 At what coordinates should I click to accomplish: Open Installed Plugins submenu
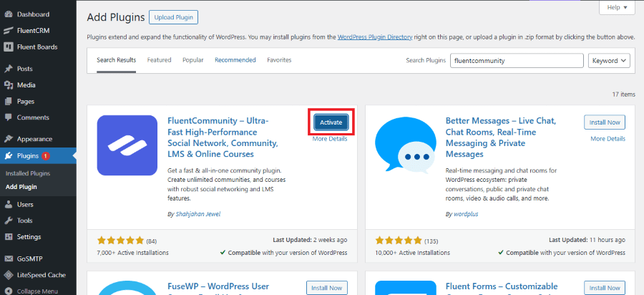coord(28,173)
